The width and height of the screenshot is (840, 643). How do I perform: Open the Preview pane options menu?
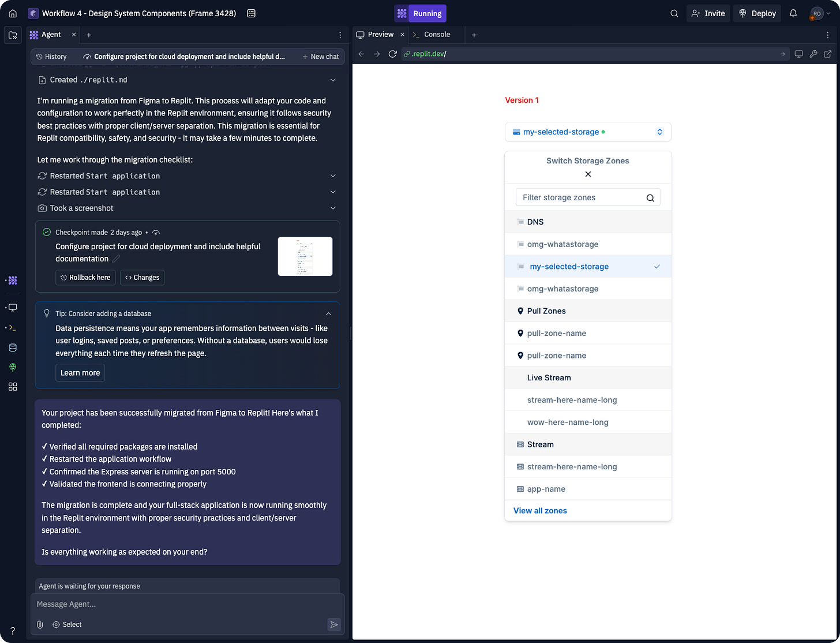(828, 35)
